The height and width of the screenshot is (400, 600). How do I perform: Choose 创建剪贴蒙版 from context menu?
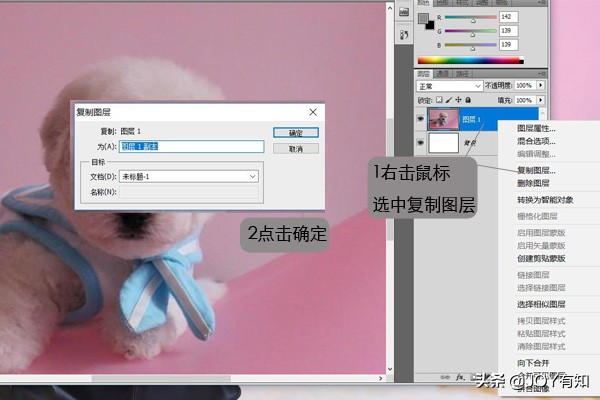point(541,259)
